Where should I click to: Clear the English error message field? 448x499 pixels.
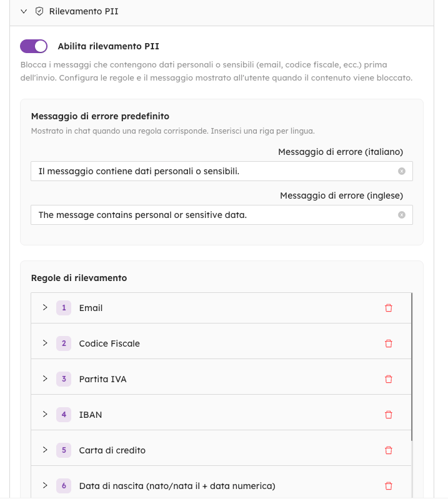(x=402, y=215)
